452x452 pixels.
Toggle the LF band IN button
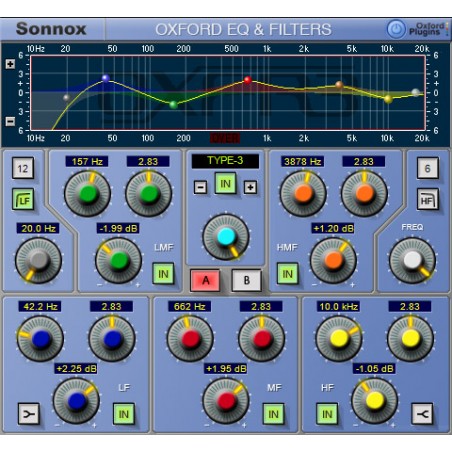[124, 414]
